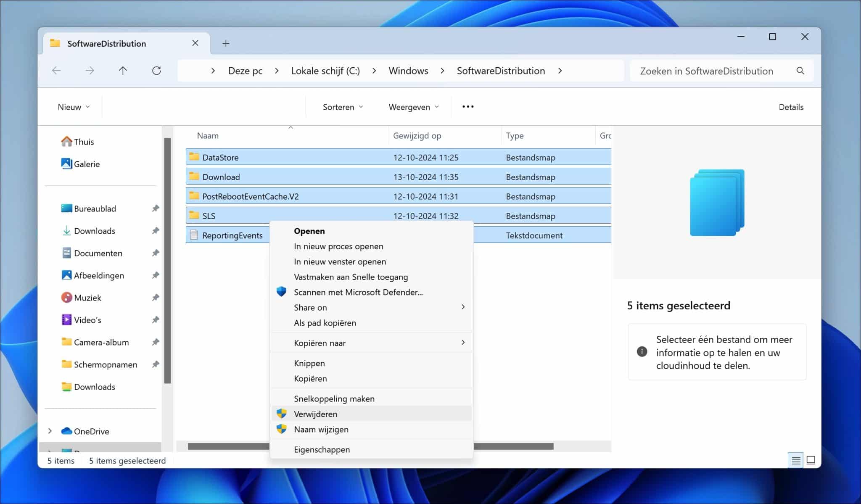Open the Kopiëren naar submenu arrow

[463, 343]
